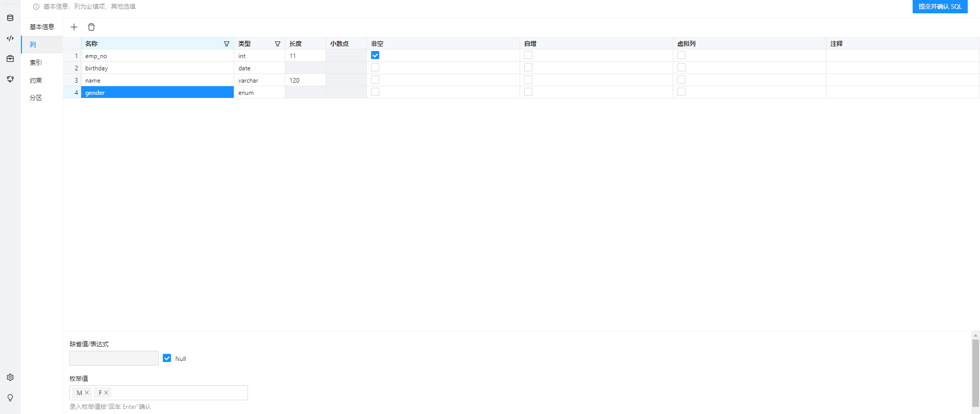980x414 pixels.
Task: Check 虚拟列 for name row
Action: pos(681,80)
